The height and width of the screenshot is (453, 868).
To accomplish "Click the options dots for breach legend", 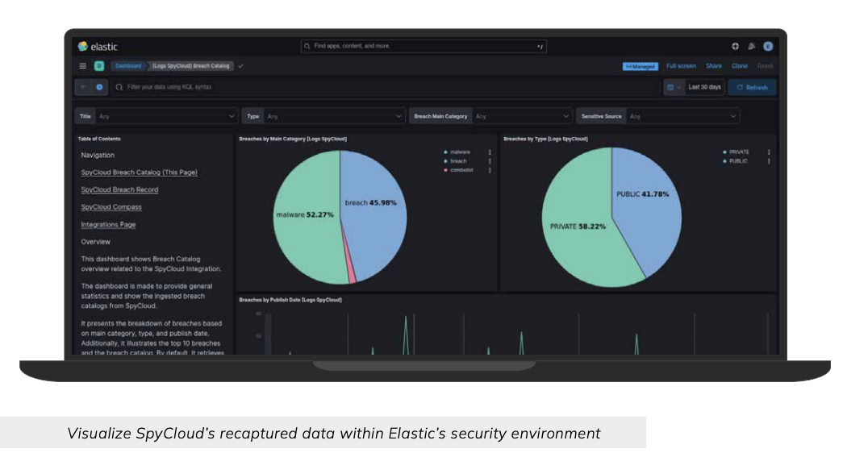I will pos(490,161).
